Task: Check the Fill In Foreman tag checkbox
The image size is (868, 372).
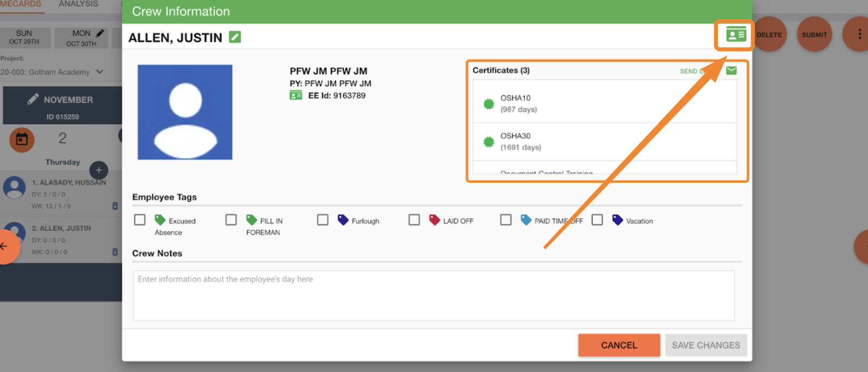Action: pyautogui.click(x=231, y=220)
